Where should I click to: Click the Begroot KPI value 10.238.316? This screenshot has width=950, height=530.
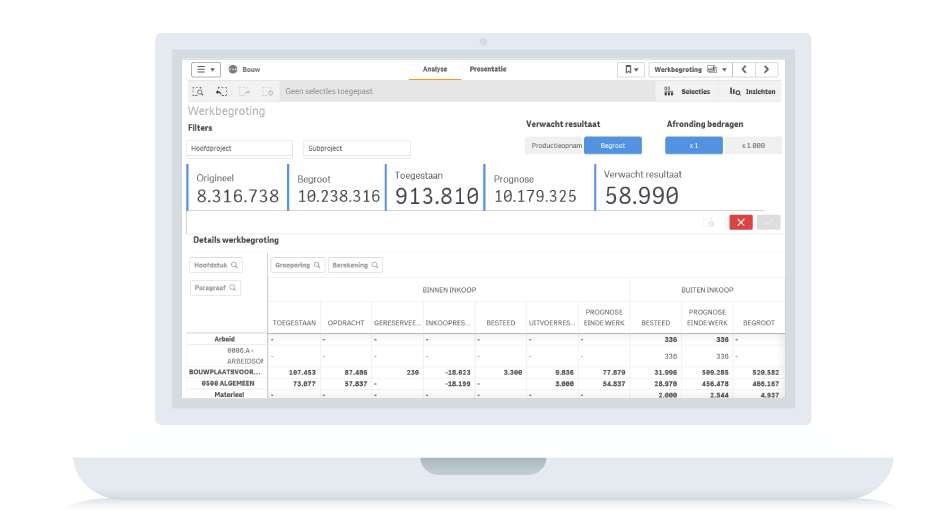pos(339,196)
